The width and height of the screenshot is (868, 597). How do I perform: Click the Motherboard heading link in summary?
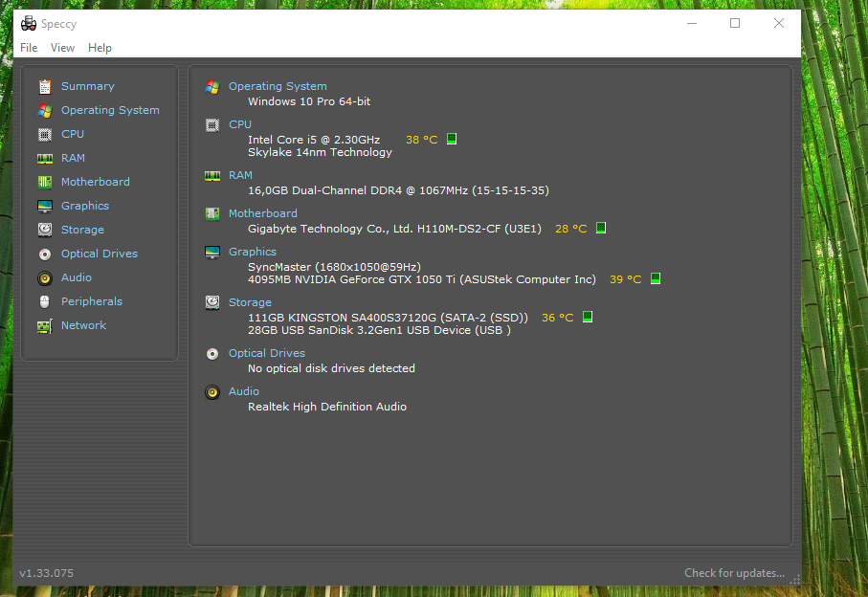(262, 213)
